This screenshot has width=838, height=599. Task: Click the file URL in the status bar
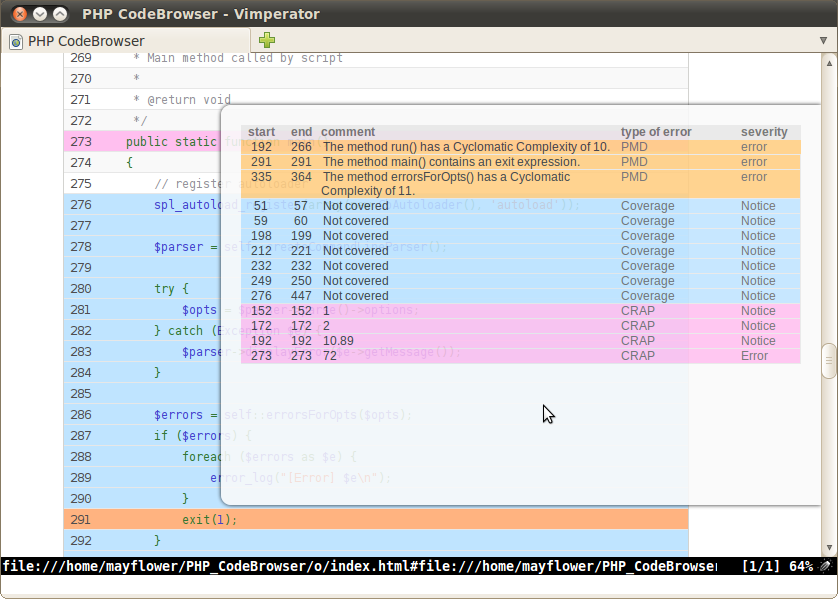coord(359,566)
